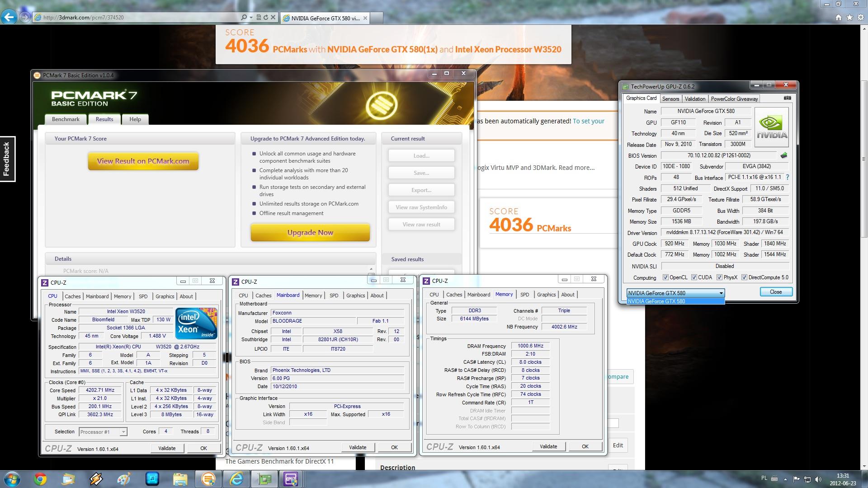
Task: Click the NVIDIA logo in GPU-Z
Action: 772,127
